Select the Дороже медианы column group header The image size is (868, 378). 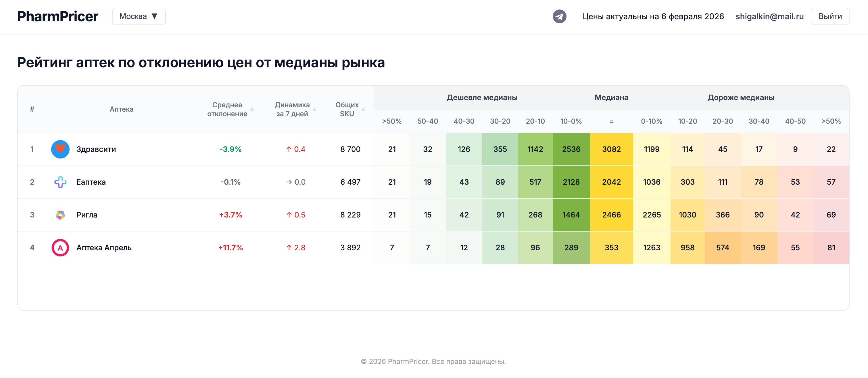click(x=741, y=98)
